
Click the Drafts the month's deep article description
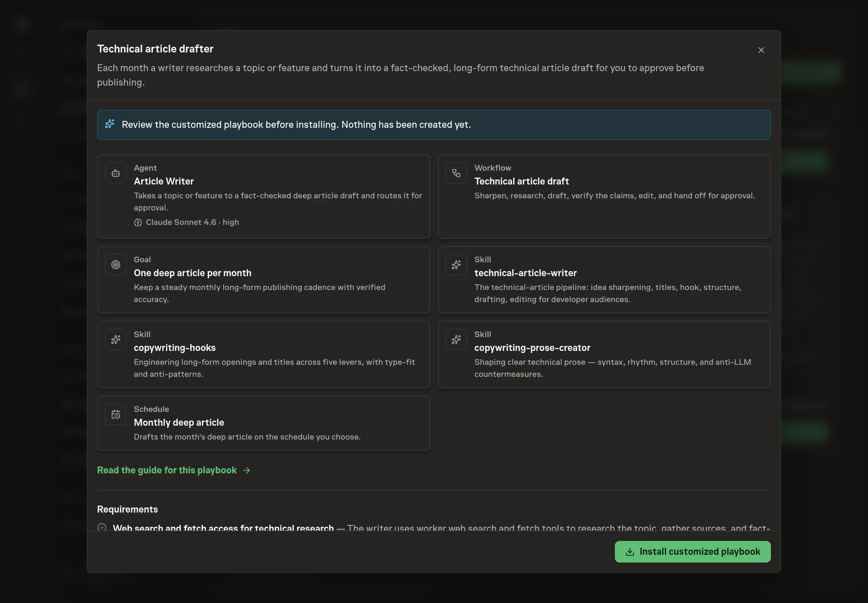coord(247,436)
